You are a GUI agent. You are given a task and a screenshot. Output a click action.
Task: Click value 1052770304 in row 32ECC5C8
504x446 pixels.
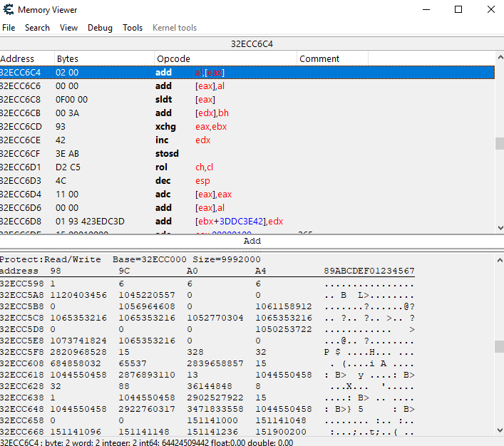215,318
